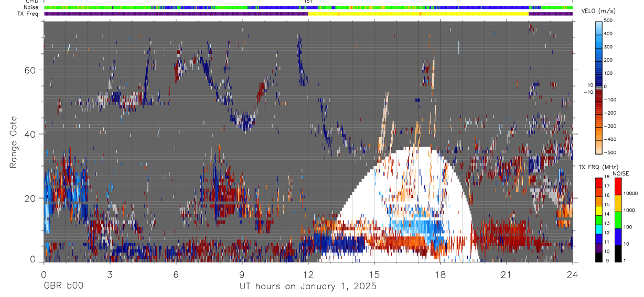Click the '6' tick on the UT hours axis
Image resolution: width=644 pixels, height=297 pixels.
tap(176, 274)
